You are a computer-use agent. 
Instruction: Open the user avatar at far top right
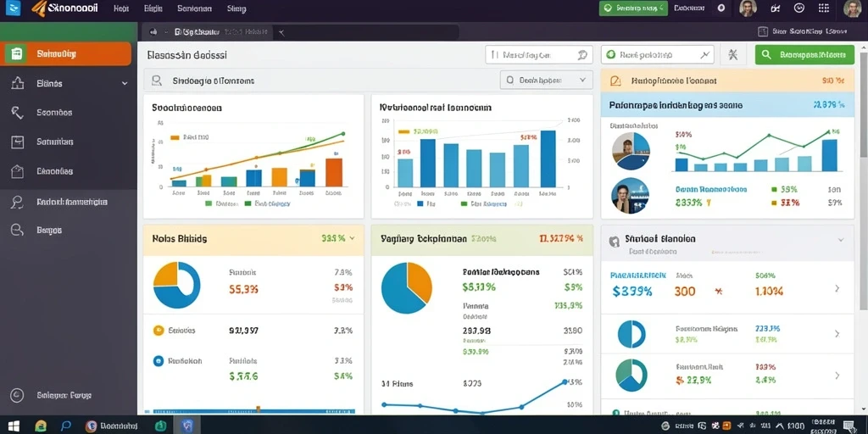click(853, 8)
